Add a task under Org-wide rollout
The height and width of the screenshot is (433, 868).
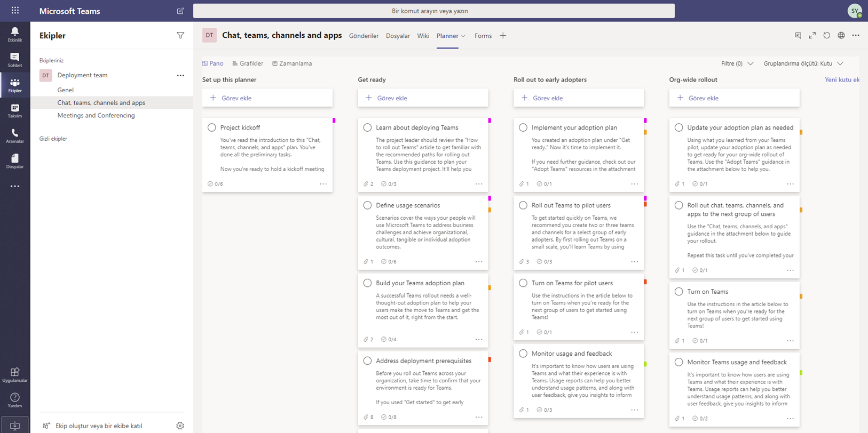point(735,98)
